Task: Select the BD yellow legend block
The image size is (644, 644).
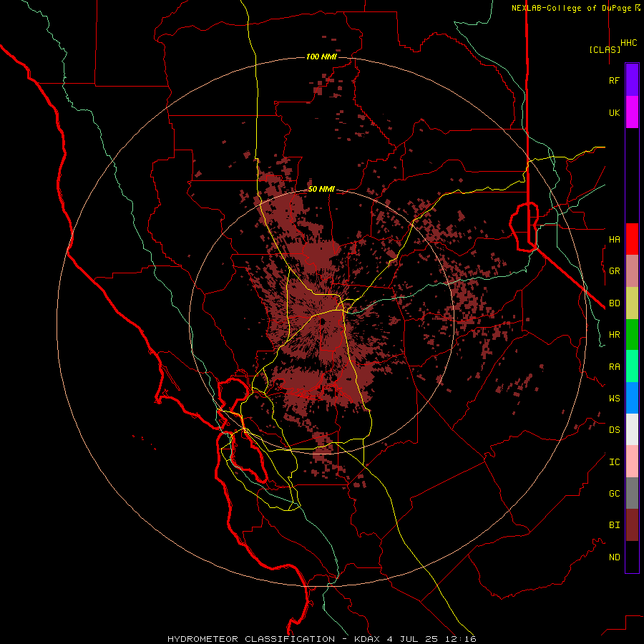Action: pos(632,303)
